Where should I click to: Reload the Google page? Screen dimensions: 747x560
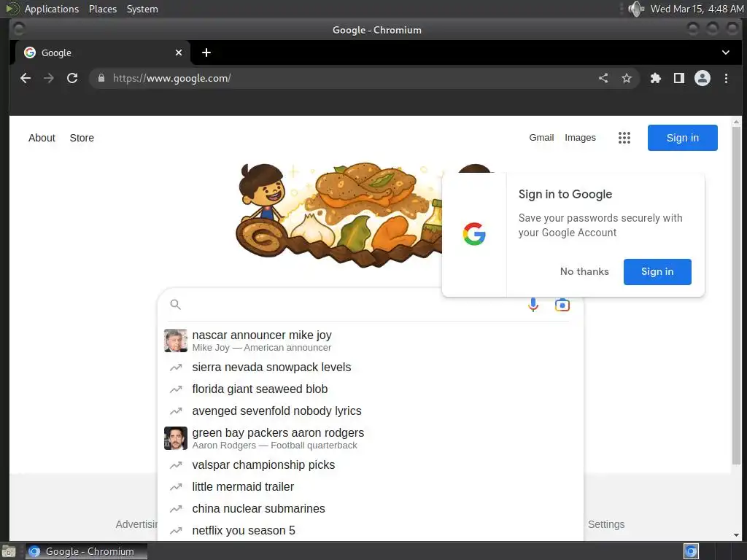tap(72, 78)
